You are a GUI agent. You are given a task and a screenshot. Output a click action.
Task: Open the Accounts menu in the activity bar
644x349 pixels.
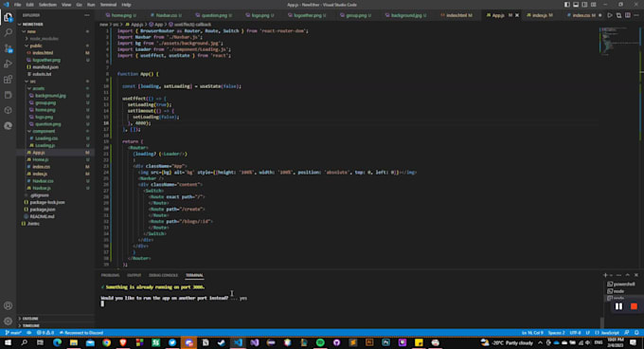pos(8,305)
